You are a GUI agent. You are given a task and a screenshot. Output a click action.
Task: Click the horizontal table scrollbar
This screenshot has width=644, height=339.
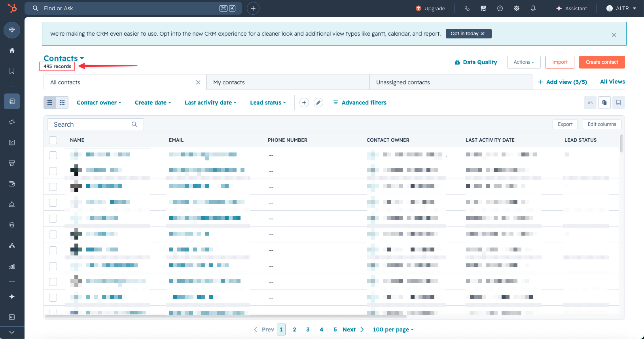(226, 316)
